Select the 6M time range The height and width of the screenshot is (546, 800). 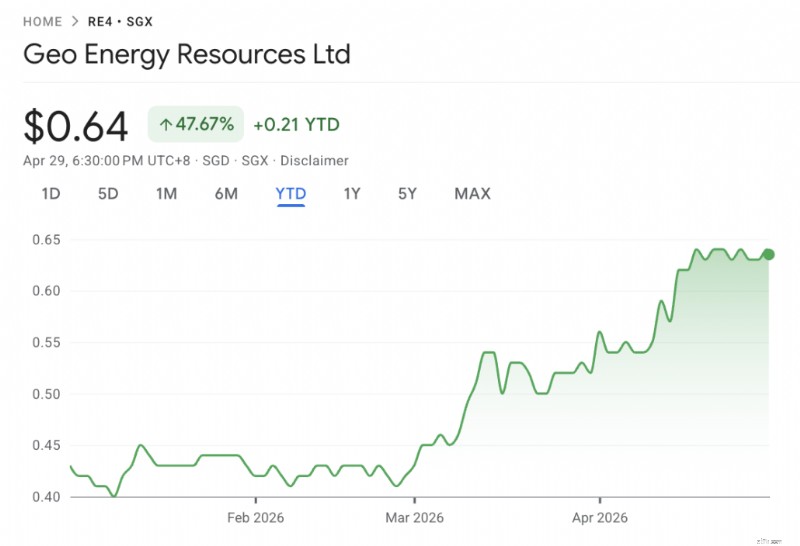click(226, 194)
